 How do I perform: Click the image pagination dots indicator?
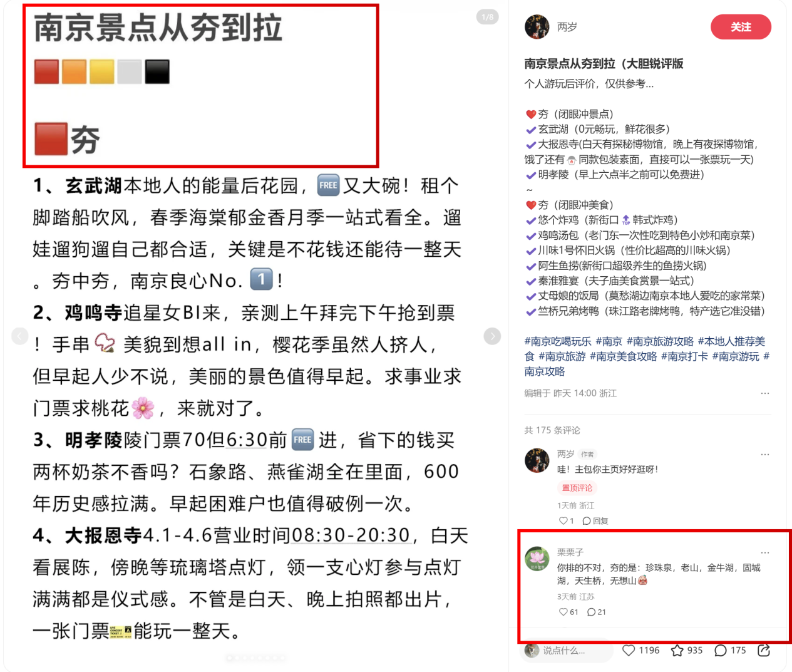point(256,658)
